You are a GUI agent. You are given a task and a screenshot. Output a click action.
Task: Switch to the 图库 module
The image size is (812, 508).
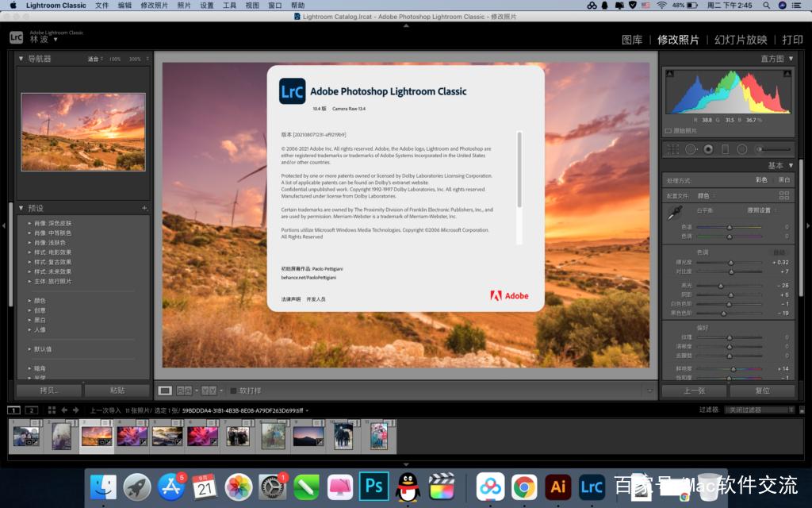[x=632, y=39]
